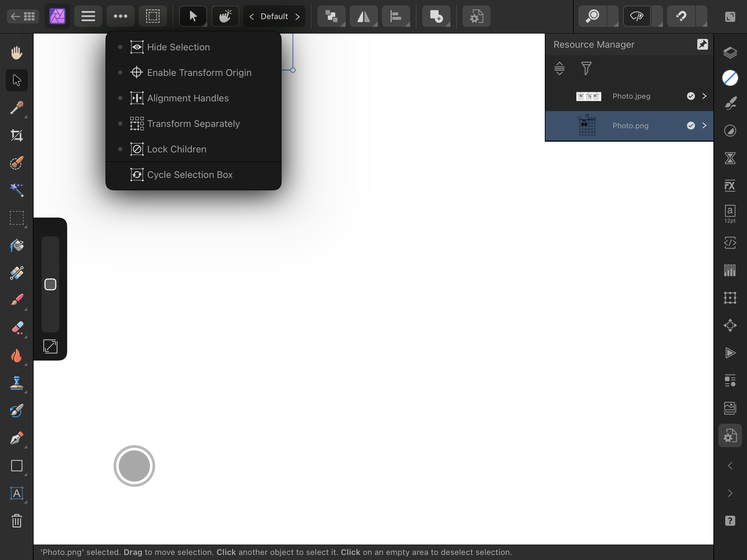This screenshot has height=560, width=747.
Task: Open the resource filter funnel
Action: [586, 68]
